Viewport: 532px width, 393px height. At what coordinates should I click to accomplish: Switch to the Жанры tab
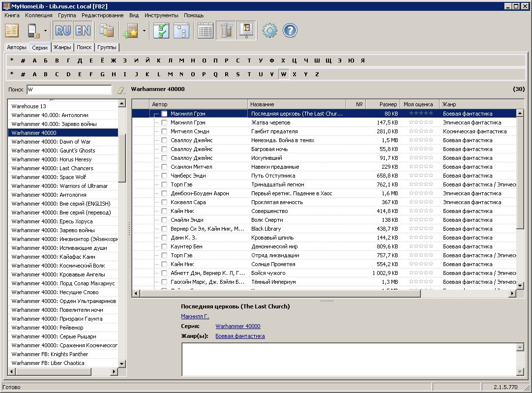pos(62,48)
